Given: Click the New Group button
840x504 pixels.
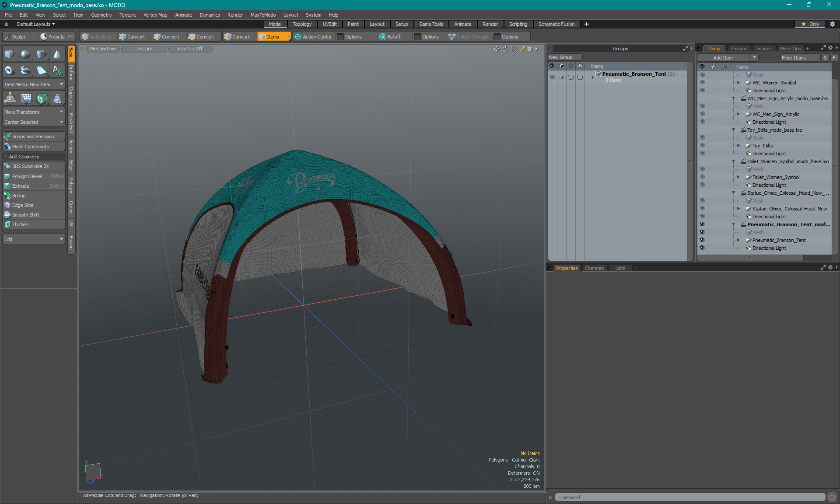Looking at the screenshot, I should click(564, 57).
